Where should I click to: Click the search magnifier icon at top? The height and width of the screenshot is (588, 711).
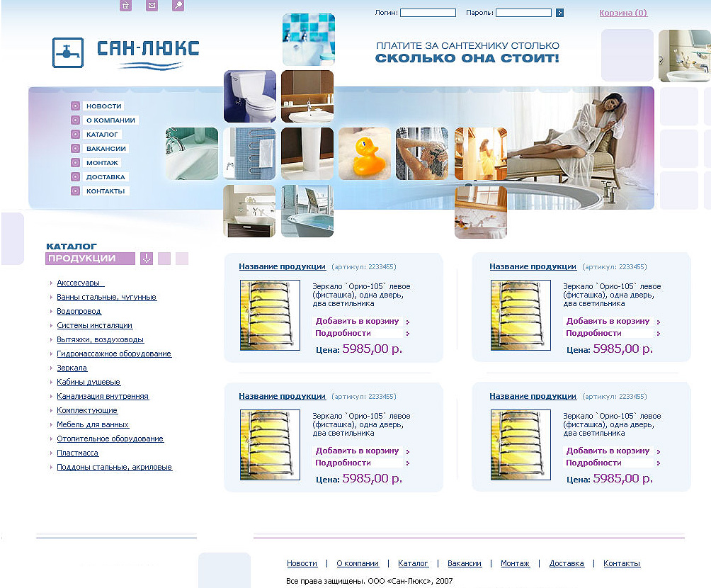click(178, 6)
